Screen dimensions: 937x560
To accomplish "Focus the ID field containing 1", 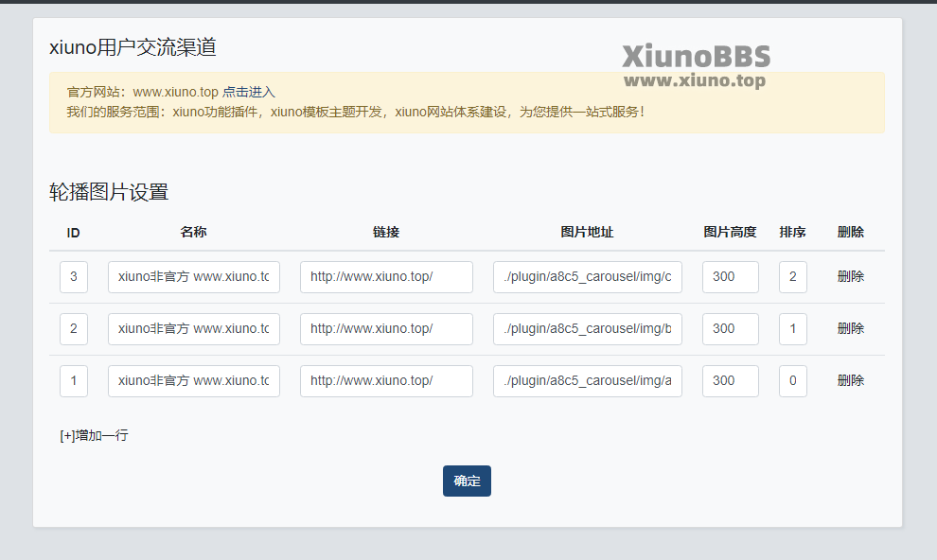I will (74, 381).
